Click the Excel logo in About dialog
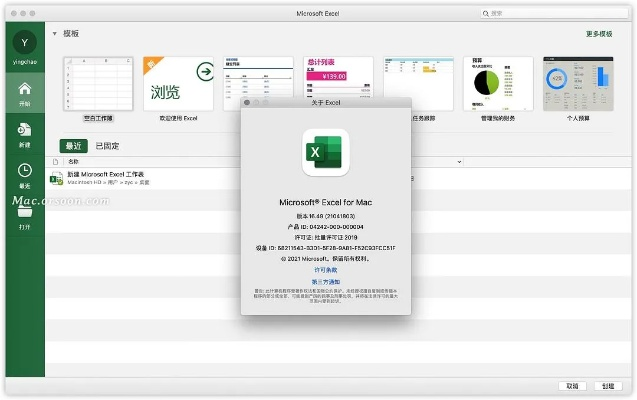Image resolution: width=637 pixels, height=400 pixels. click(x=326, y=153)
